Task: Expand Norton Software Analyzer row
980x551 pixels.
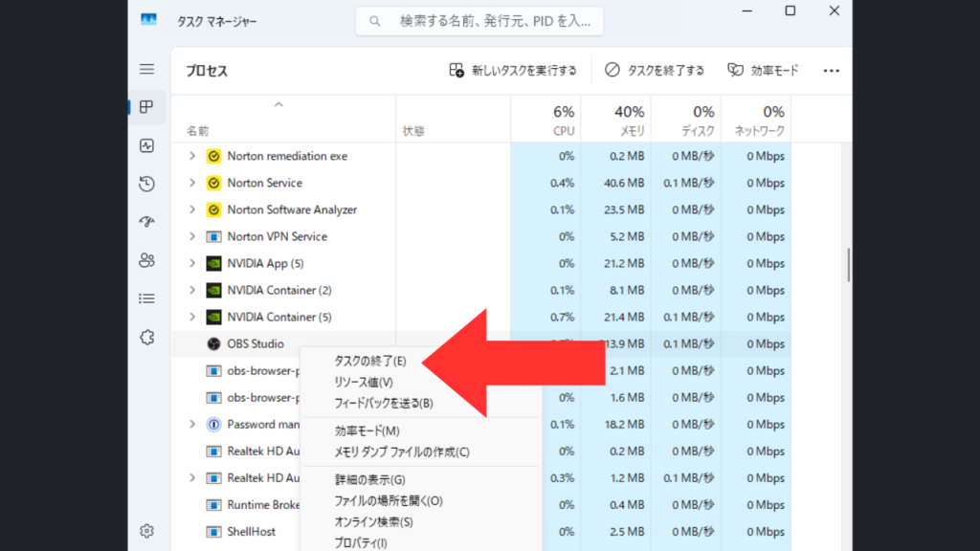Action: (x=192, y=209)
